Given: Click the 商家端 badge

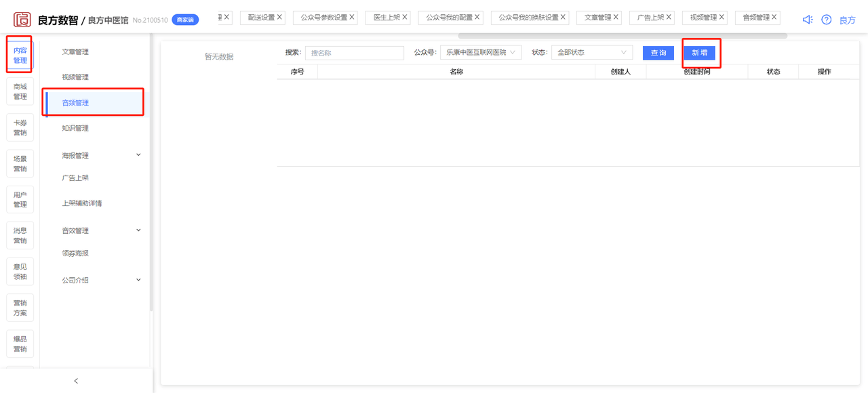Looking at the screenshot, I should point(185,20).
